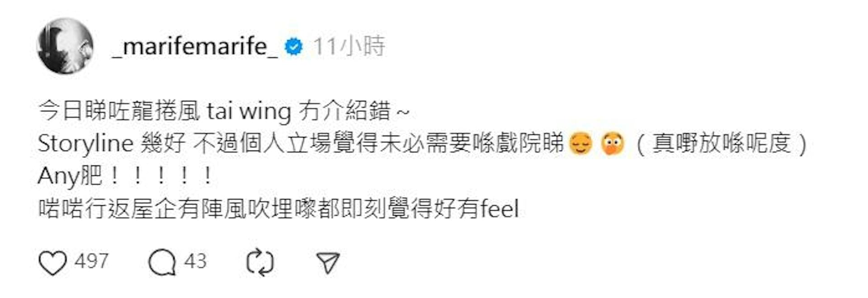This screenshot has width=868, height=298.
Task: Share the post with the paper-plane icon
Action: click(328, 263)
